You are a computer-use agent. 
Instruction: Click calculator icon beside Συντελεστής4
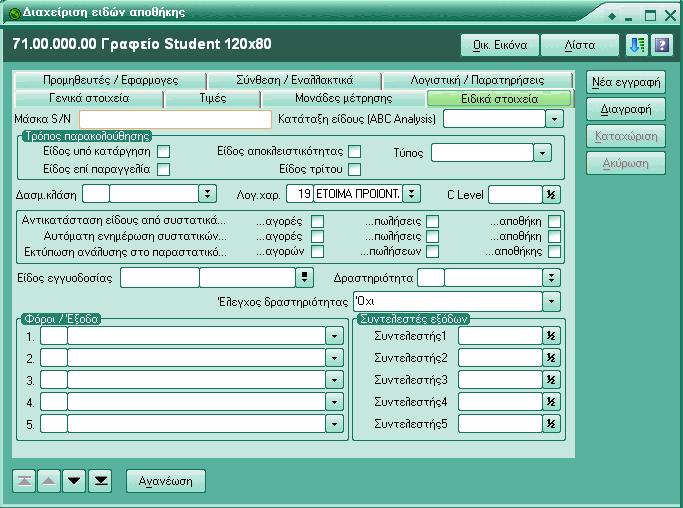[551, 402]
